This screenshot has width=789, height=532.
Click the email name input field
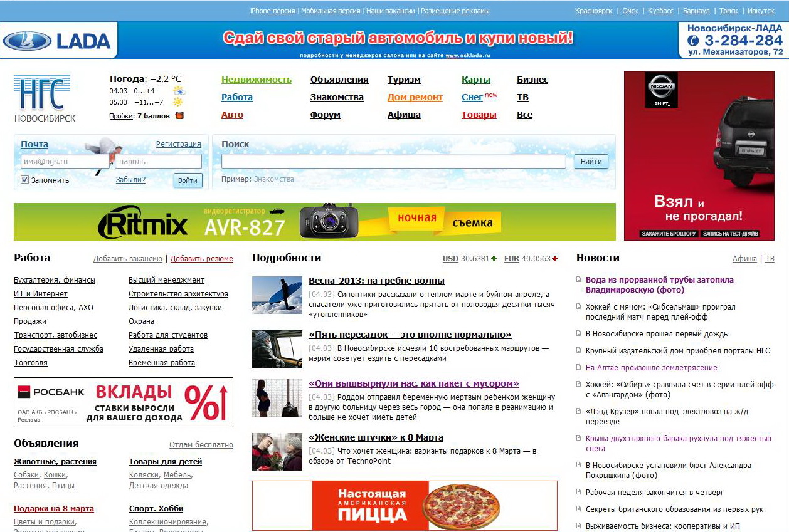coord(64,161)
